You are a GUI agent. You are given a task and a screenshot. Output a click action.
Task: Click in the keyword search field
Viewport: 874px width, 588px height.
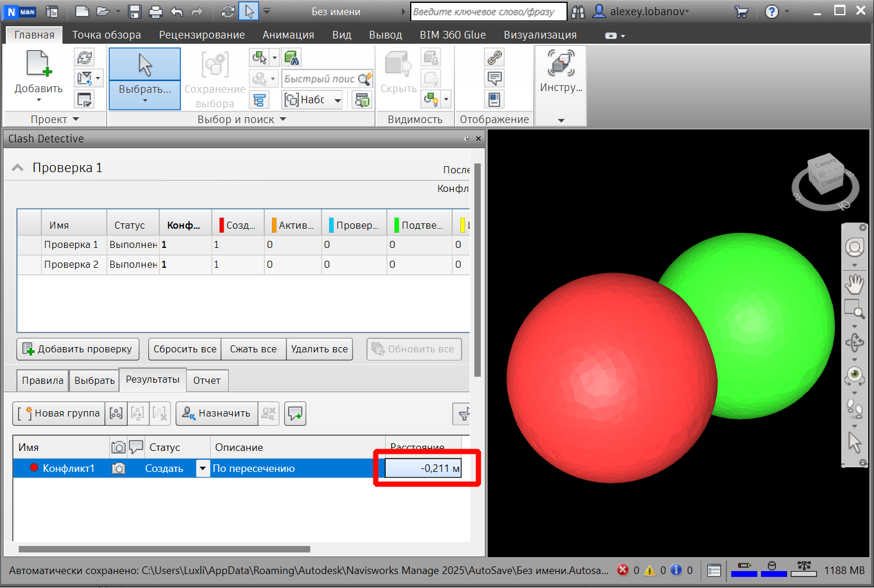click(x=488, y=12)
